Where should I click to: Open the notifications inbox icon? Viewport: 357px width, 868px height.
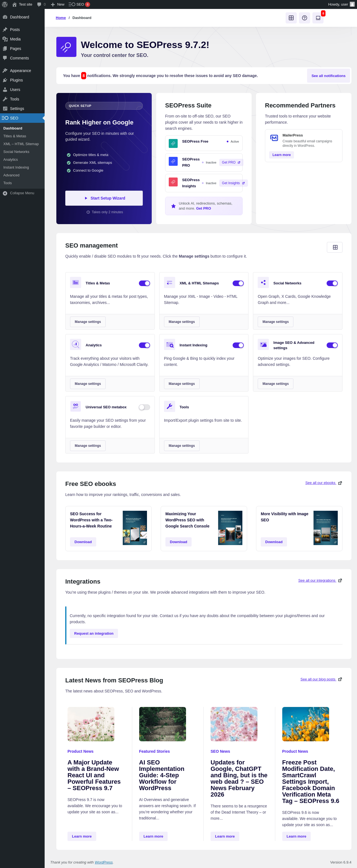(318, 18)
